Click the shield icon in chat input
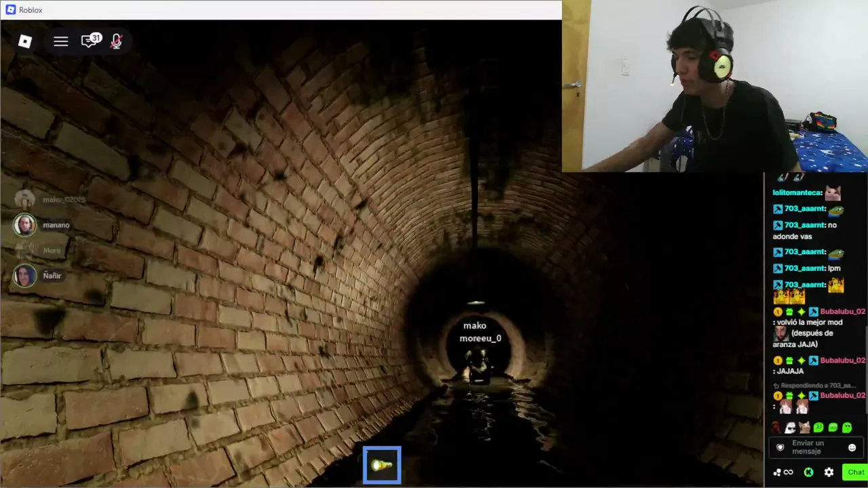This screenshot has height=488, width=868. (x=780, y=447)
